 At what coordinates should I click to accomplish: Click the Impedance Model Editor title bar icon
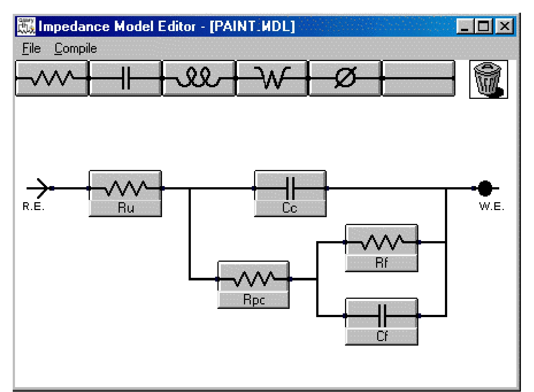tap(27, 26)
